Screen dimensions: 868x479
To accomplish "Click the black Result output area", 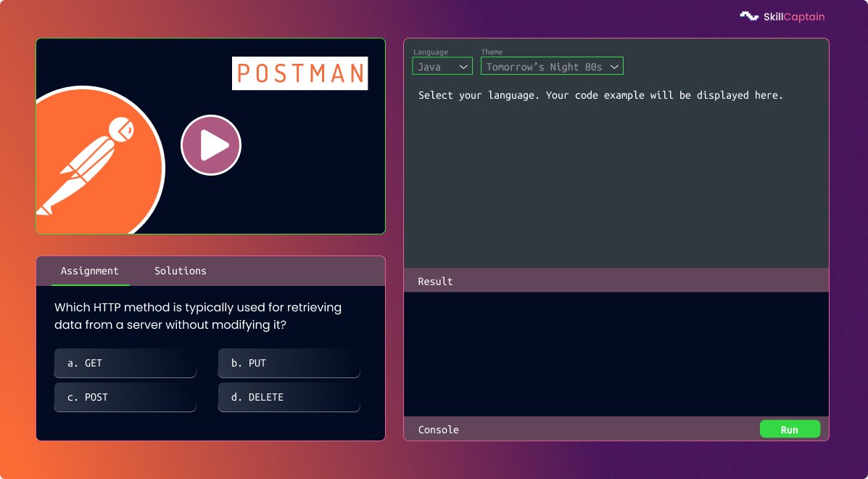I will (x=616, y=354).
